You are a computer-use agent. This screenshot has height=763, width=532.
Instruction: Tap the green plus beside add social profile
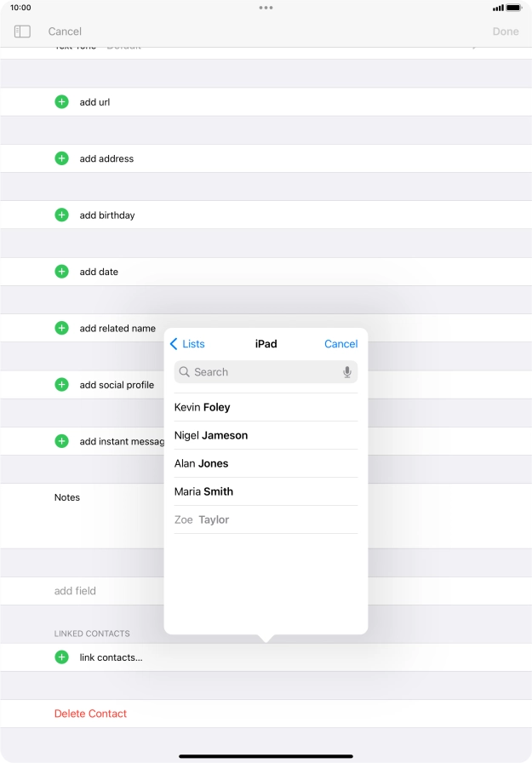61,385
